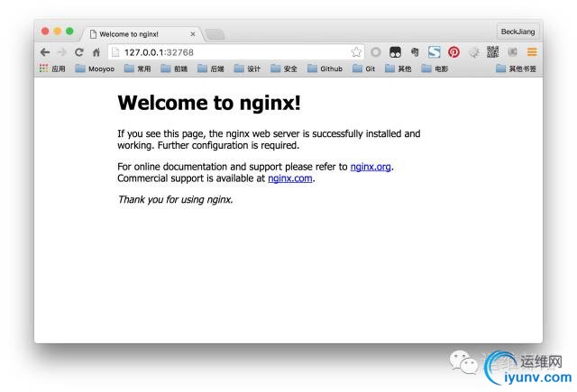Click the small hand-shaped extension icon
This screenshot has width=577, height=392.
415,52
